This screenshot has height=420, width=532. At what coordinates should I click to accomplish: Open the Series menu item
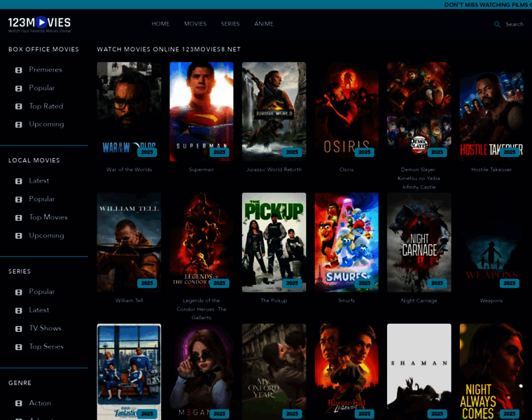(230, 24)
